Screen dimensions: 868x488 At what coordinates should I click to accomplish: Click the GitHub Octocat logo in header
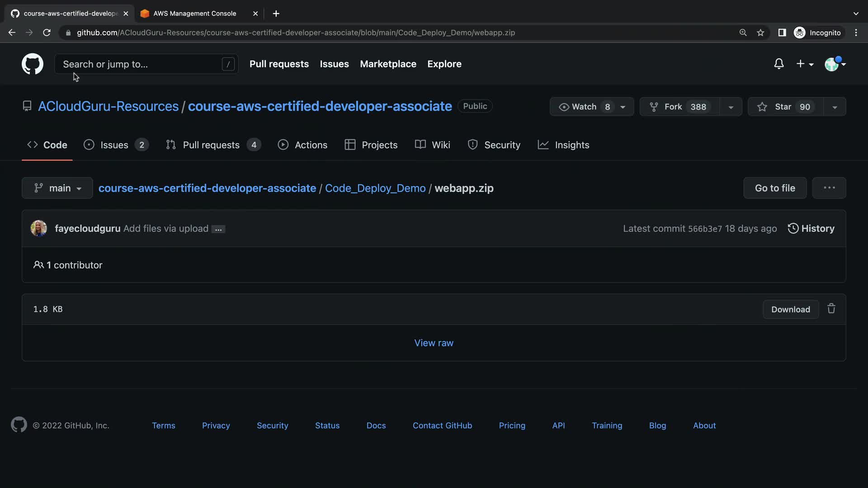pyautogui.click(x=33, y=64)
